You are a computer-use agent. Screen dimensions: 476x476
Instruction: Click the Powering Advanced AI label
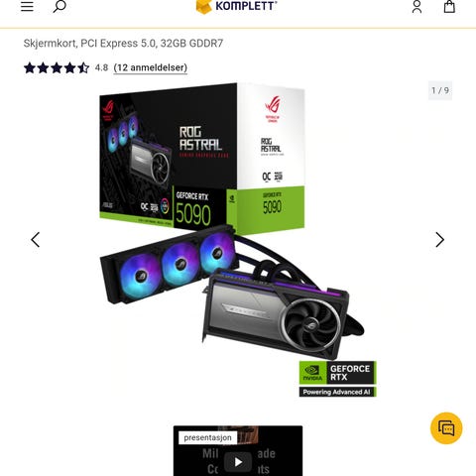[x=337, y=392]
